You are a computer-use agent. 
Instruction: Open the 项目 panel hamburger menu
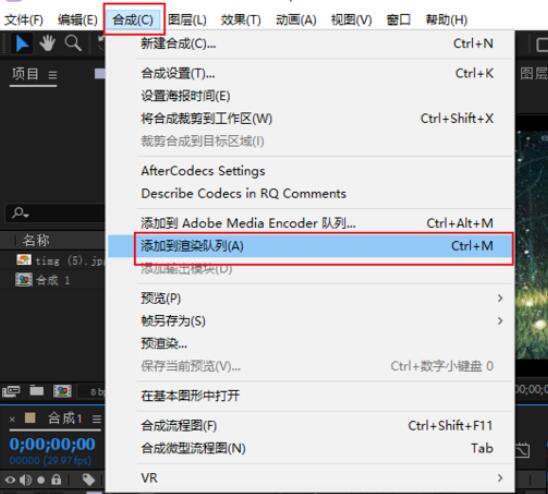[52, 75]
